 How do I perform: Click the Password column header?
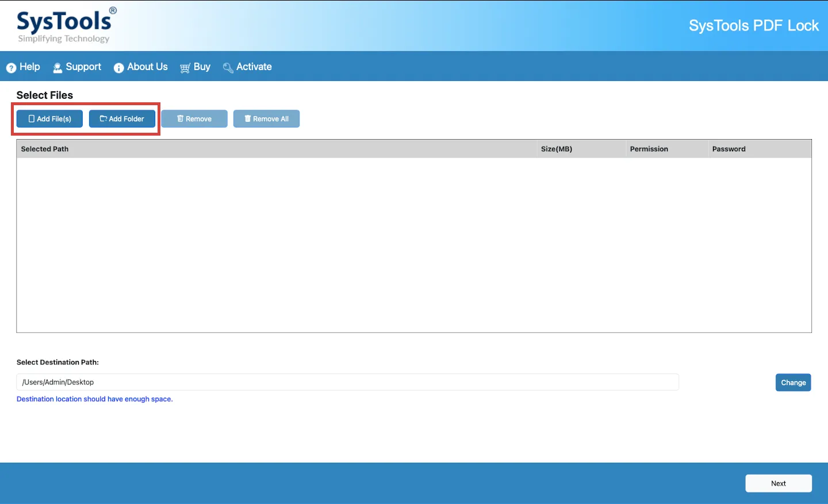tap(760, 149)
